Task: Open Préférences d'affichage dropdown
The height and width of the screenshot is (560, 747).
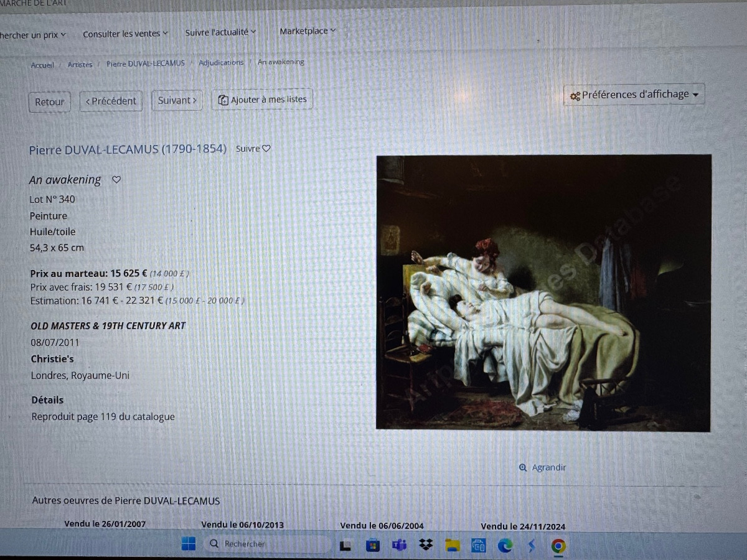Action: point(634,95)
